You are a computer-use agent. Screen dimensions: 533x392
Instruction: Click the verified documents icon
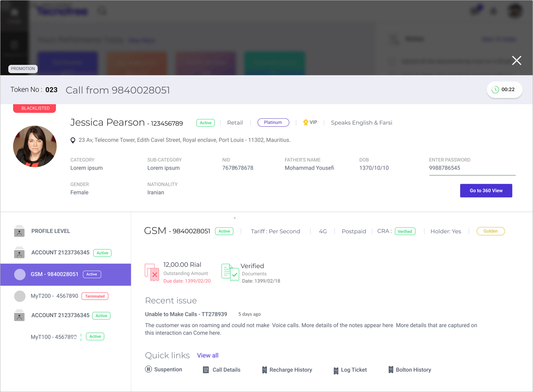pos(230,273)
